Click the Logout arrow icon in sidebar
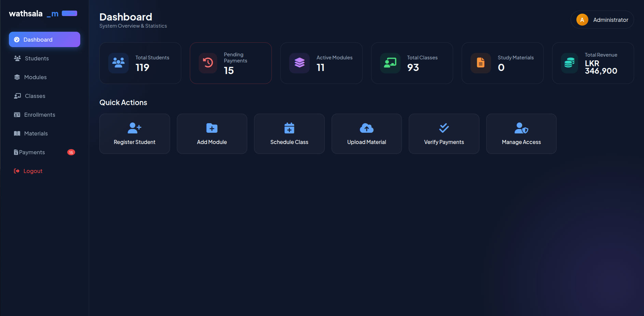This screenshot has height=316, width=644. 16,171
